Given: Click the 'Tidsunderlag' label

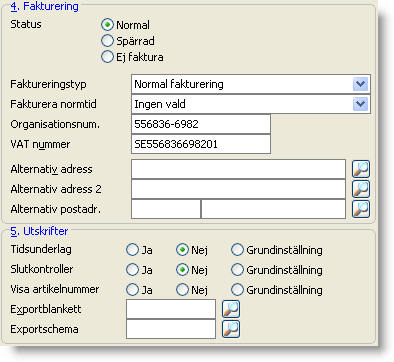Looking at the screenshot, I should [x=41, y=249].
